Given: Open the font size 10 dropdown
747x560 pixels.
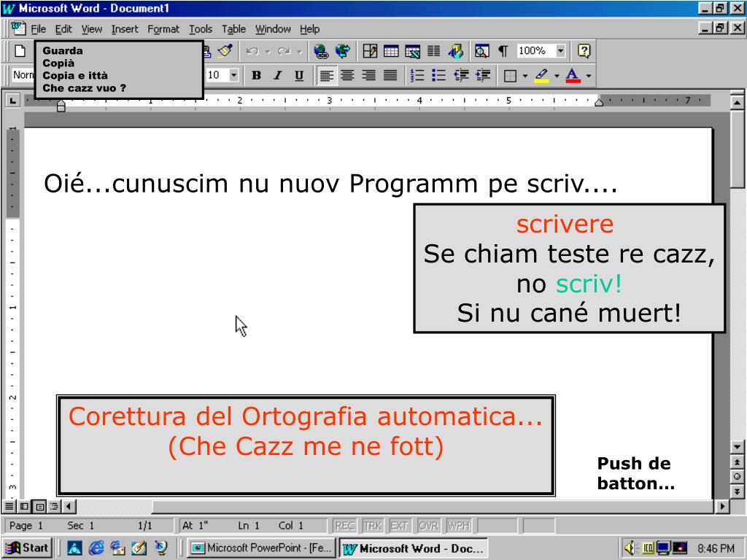Looking at the screenshot, I should 233,75.
